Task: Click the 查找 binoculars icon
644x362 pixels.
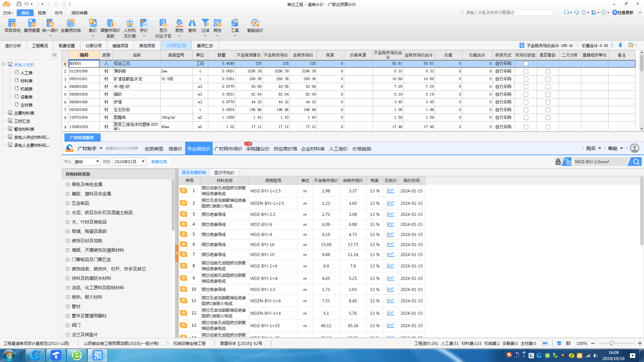Action: tap(192, 26)
